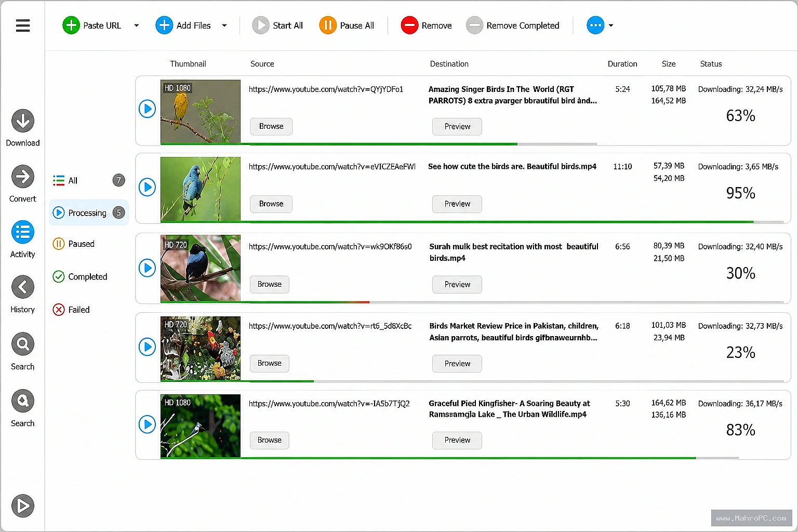Image resolution: width=798 pixels, height=532 pixels.
Task: Preview the Amazing Singer Birds download
Action: click(x=457, y=127)
